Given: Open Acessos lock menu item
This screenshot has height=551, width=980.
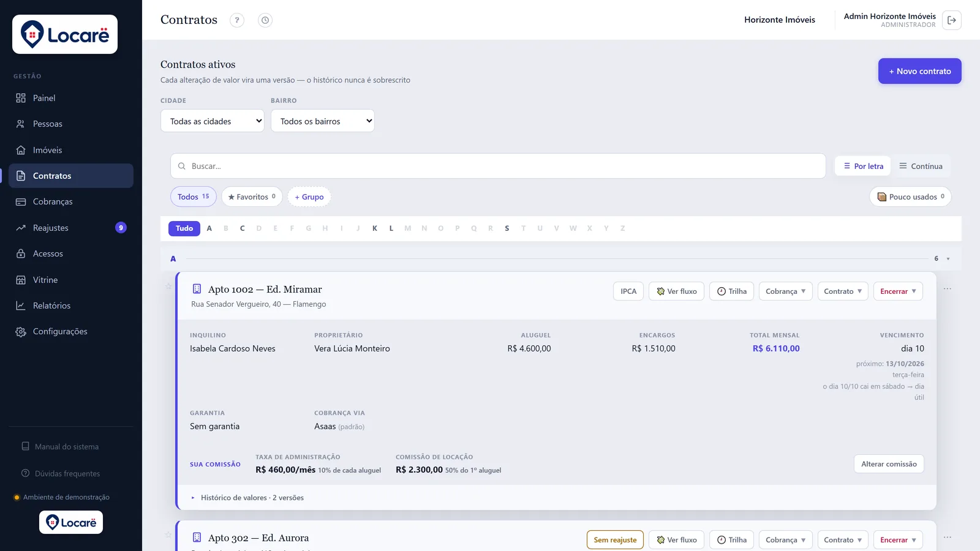Looking at the screenshot, I should click(x=71, y=253).
